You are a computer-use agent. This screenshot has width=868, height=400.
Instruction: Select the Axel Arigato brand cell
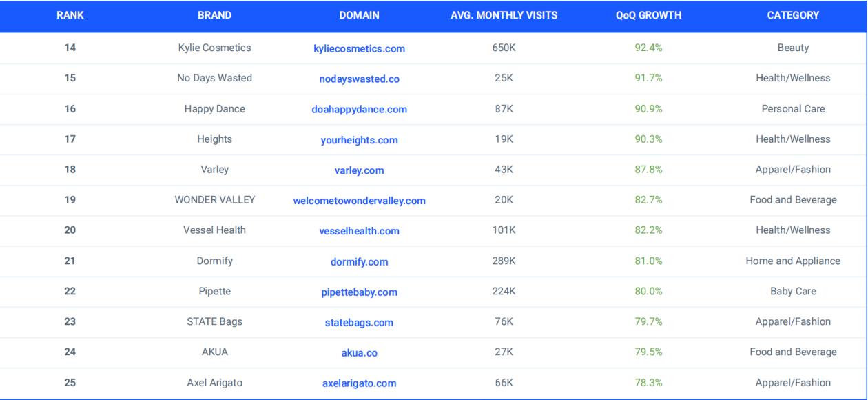[214, 383]
